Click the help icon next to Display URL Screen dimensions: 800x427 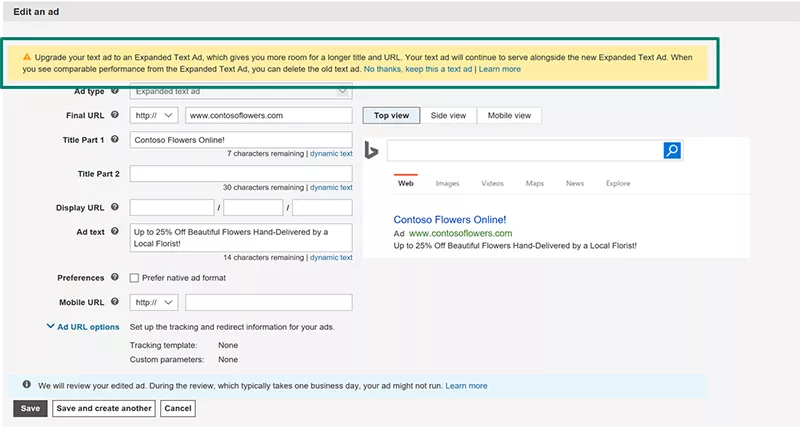[x=115, y=207]
